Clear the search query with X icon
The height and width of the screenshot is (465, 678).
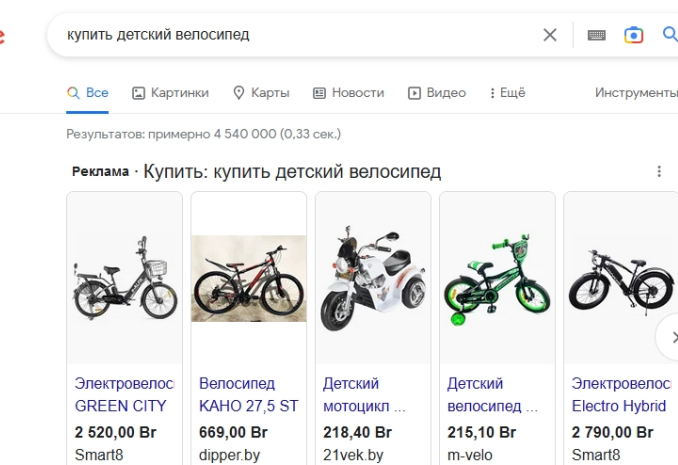coord(550,35)
